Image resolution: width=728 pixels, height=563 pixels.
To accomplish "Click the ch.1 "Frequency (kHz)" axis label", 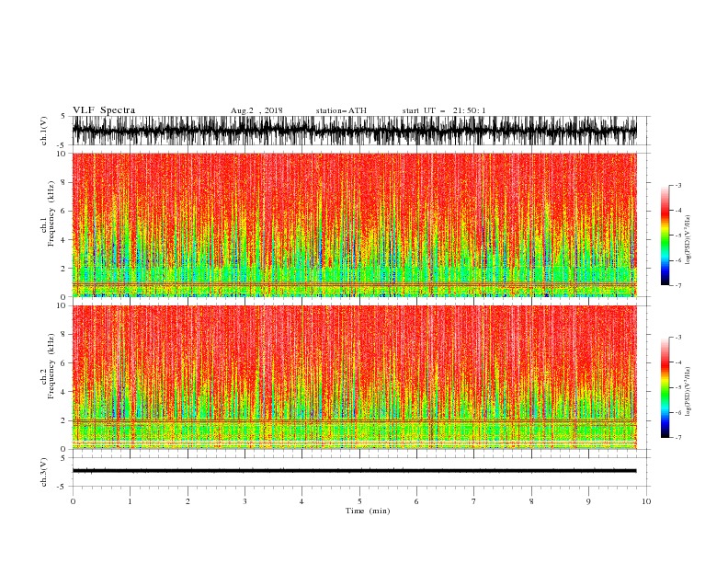I will click(51, 213).
